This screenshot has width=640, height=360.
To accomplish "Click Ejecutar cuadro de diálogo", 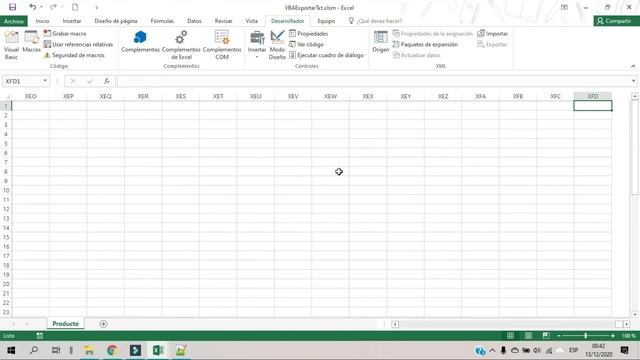I will [x=327, y=55].
